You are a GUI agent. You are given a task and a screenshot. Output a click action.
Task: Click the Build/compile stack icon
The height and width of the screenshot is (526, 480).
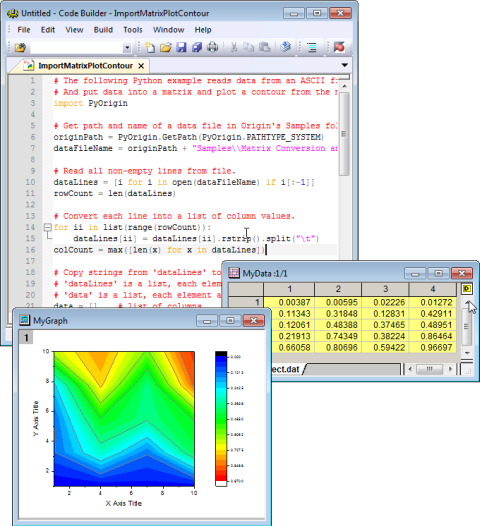[285, 48]
